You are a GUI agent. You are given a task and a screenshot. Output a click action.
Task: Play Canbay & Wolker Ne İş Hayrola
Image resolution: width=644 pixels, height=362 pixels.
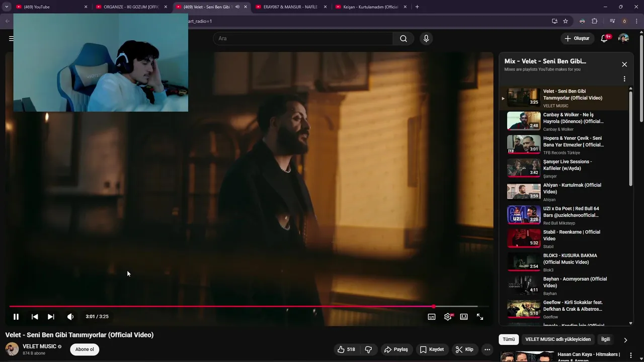pos(563,122)
